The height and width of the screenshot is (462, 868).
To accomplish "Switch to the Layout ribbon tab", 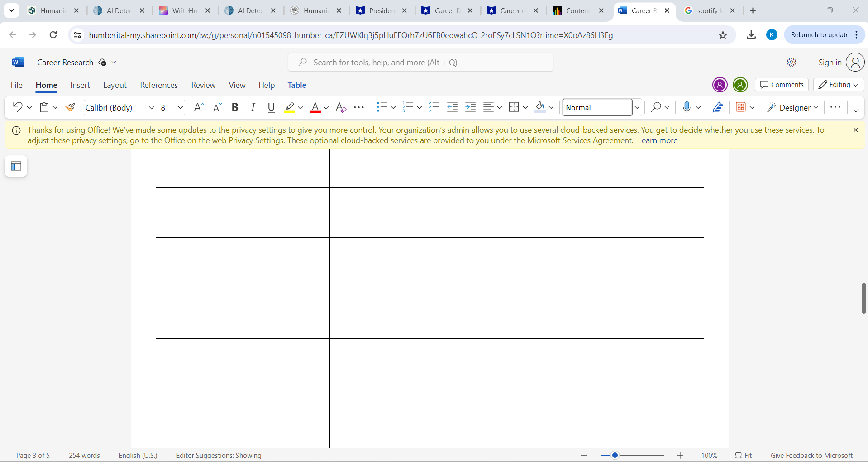I will [x=114, y=85].
